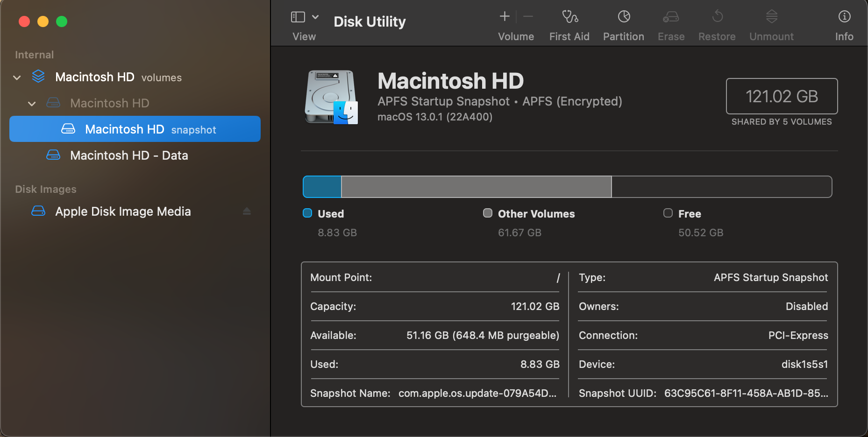Click the 'APFS Startup Snapshot • APFS (Encrypted)' subtitle
This screenshot has height=437, width=868.
pos(500,101)
